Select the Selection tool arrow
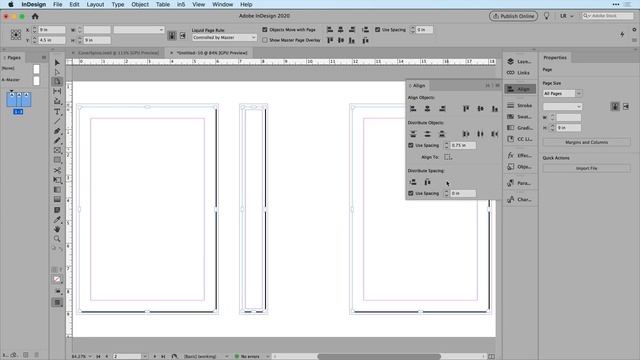The height and width of the screenshot is (360, 640). 57,62
